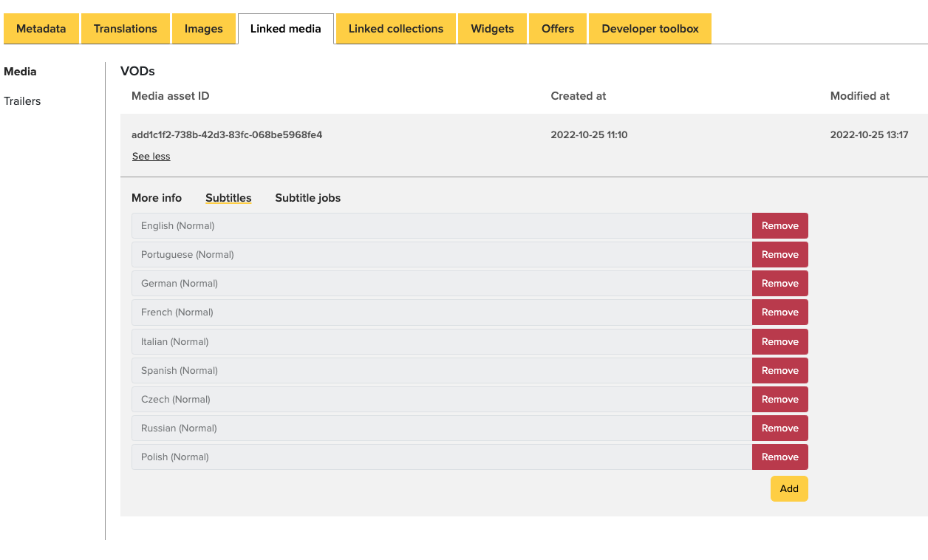Click the Modified at column header

pos(860,96)
